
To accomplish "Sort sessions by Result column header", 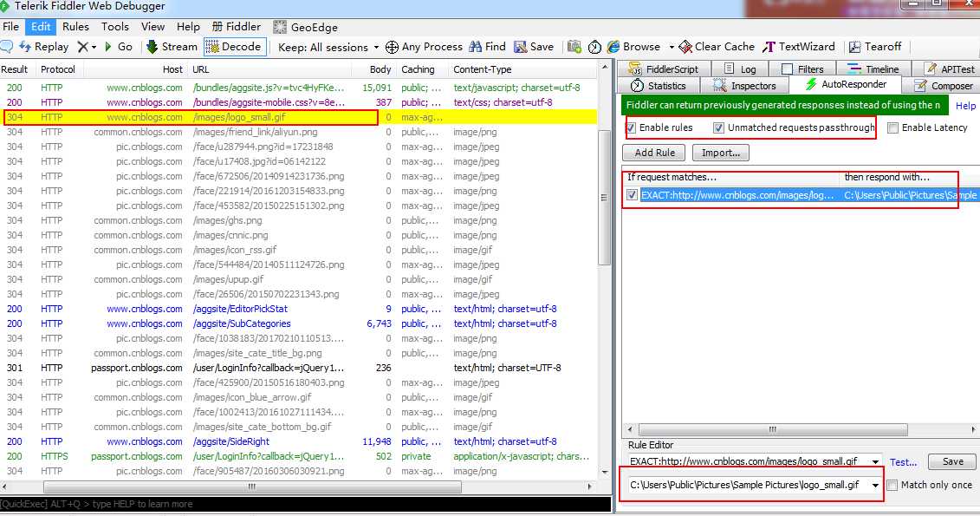I will click(15, 69).
